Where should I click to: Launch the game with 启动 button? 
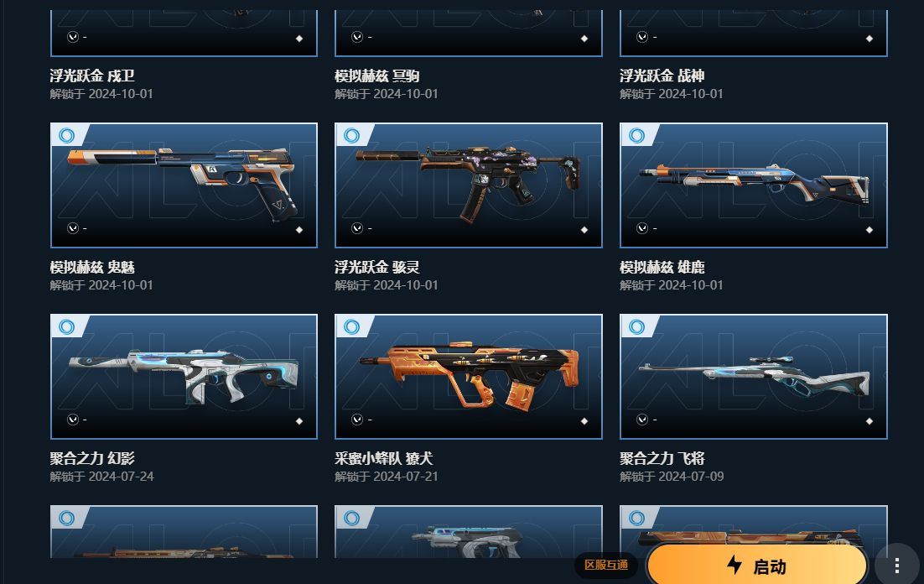pyautogui.click(x=756, y=566)
